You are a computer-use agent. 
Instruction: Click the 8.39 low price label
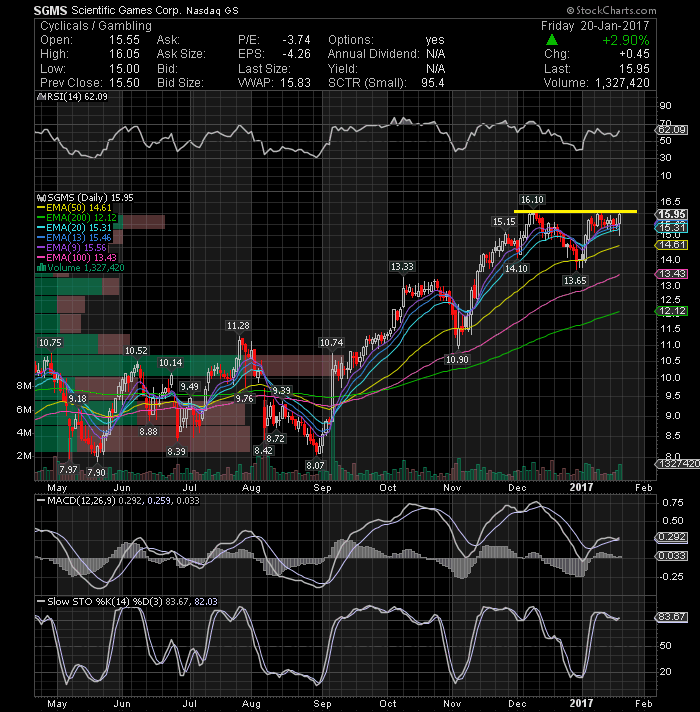click(176, 451)
